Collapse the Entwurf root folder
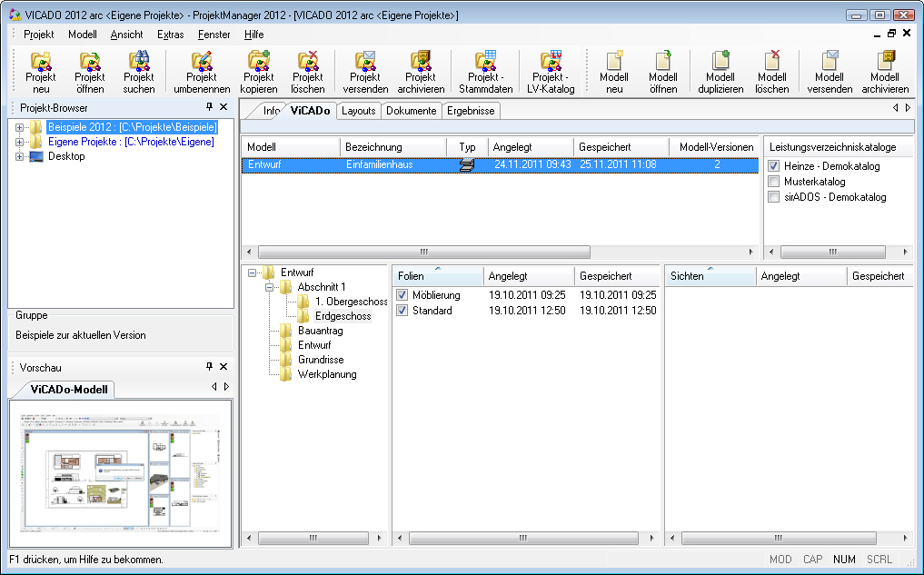The width and height of the screenshot is (924, 575). [253, 273]
